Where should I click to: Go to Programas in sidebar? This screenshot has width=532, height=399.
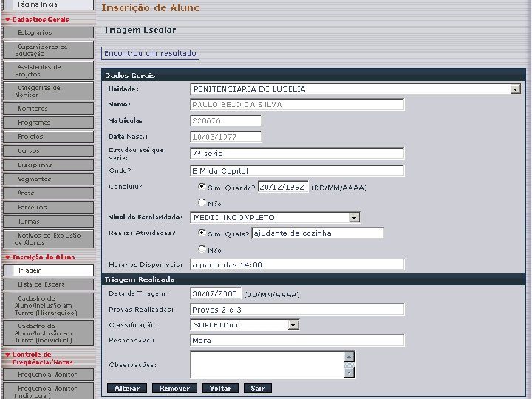(49, 123)
